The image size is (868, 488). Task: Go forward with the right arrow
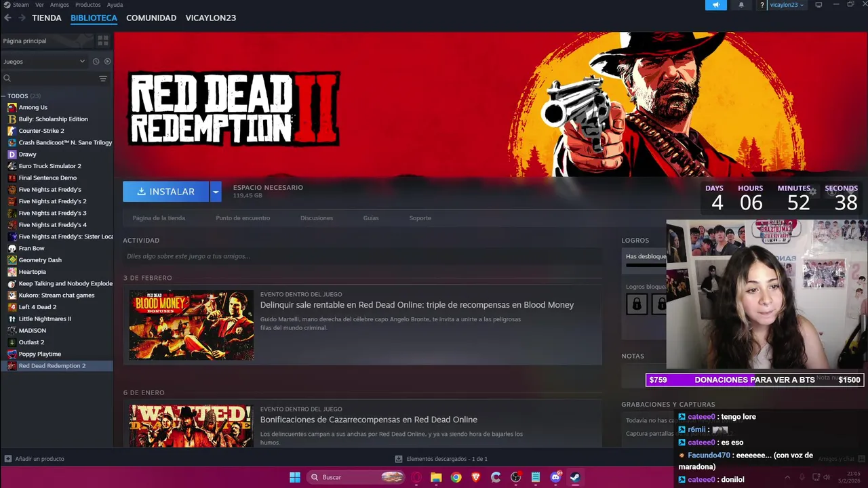pos(22,18)
